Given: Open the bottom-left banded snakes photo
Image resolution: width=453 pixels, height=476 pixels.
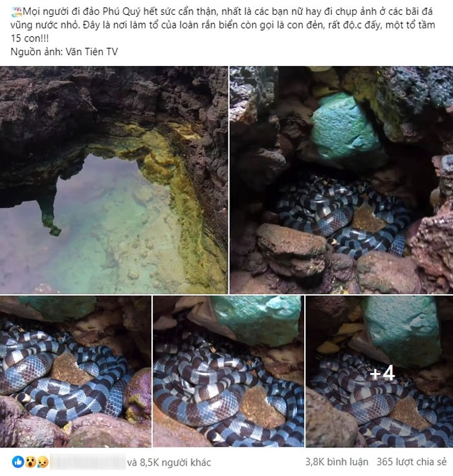Looking at the screenshot, I should click(75, 372).
